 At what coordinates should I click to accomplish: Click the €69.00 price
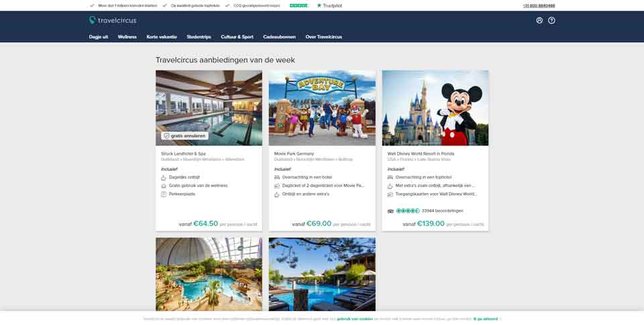(319, 224)
